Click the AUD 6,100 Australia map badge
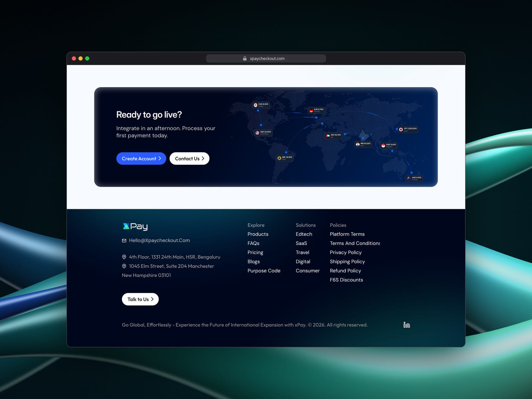The image size is (532, 399). pos(414,178)
